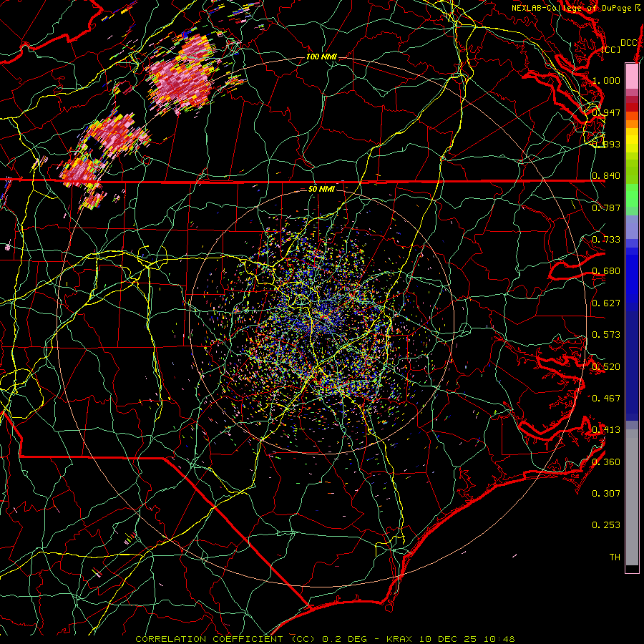Image resolution: width=644 pixels, height=644 pixels.
Task: Click the 1.000 value on the color scale
Action: pyautogui.click(x=606, y=80)
